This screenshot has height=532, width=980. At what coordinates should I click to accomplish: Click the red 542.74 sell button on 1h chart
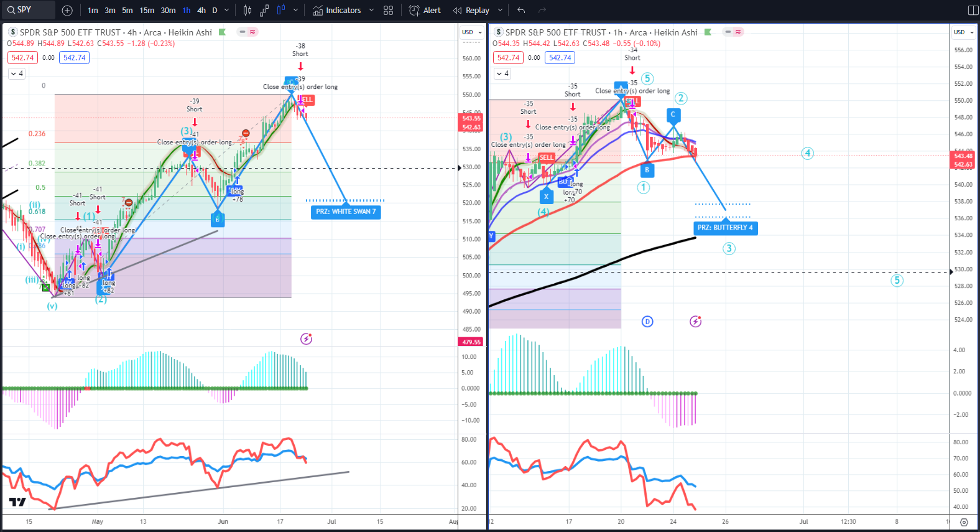pyautogui.click(x=508, y=58)
